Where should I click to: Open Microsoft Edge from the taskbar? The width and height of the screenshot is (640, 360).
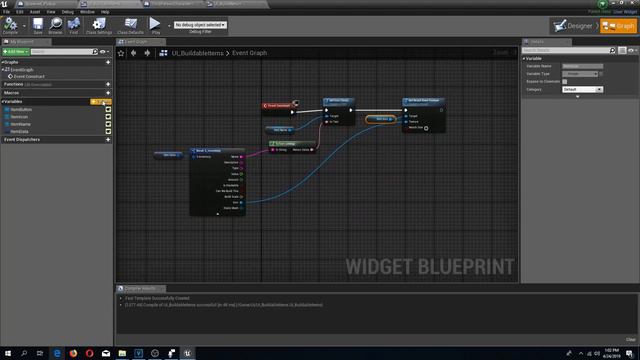pos(57,353)
